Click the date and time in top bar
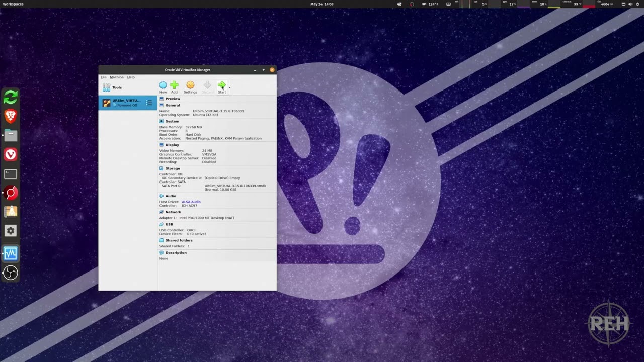 pyautogui.click(x=322, y=4)
